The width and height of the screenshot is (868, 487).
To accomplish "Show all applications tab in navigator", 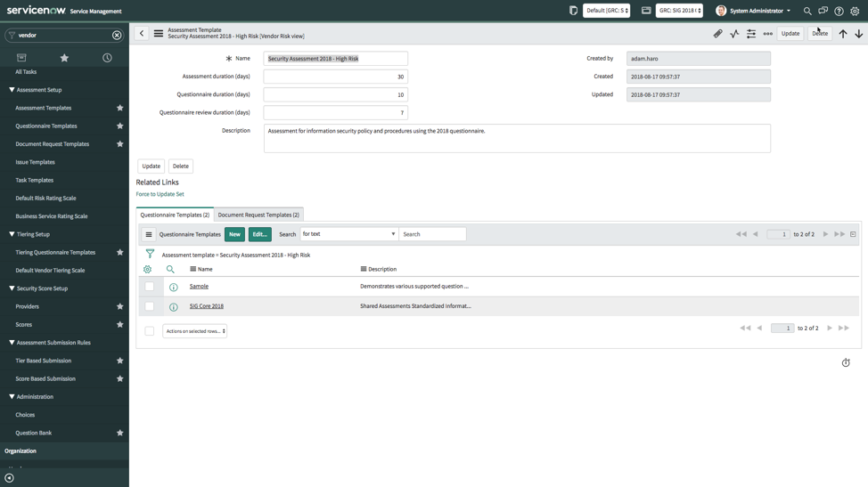I will 21,58.
